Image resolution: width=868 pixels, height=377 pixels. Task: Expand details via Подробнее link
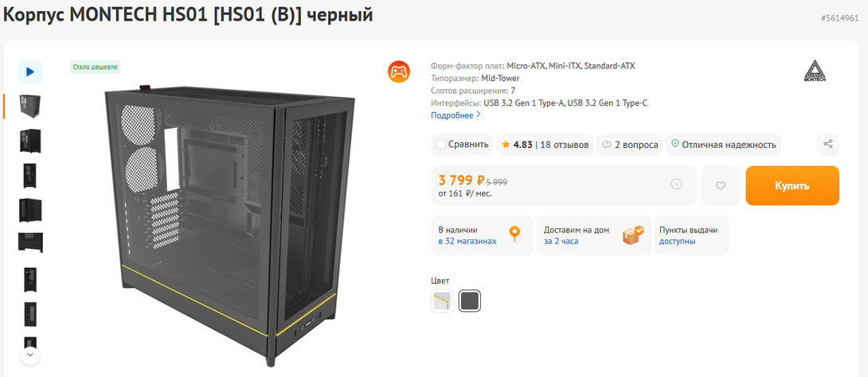(456, 115)
